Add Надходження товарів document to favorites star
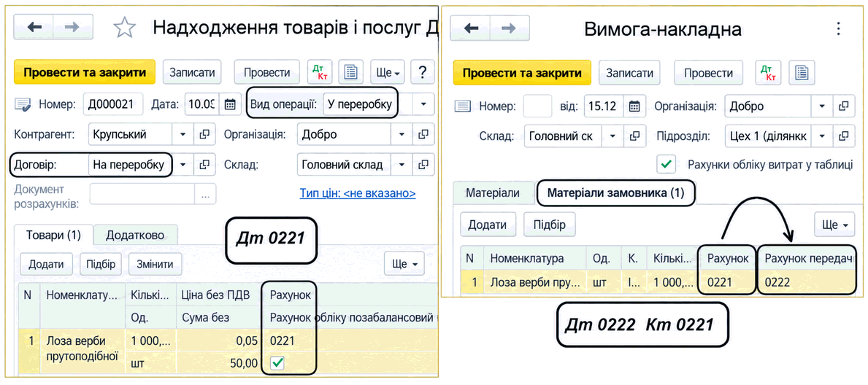Image resolution: width=868 pixels, height=385 pixels. point(124,27)
